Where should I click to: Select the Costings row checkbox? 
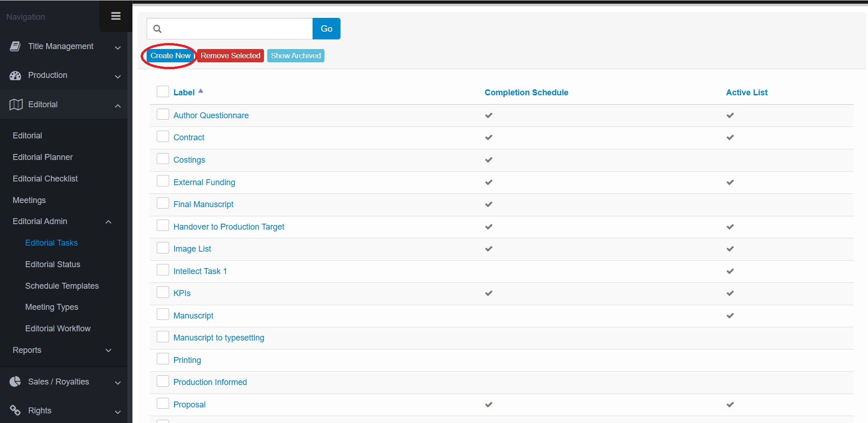click(163, 159)
